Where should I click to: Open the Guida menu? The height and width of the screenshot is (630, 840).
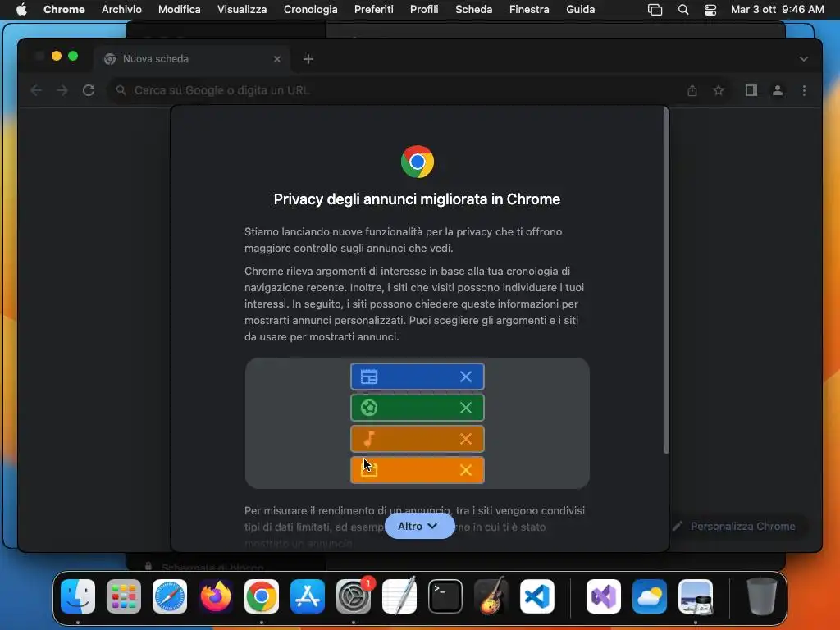pyautogui.click(x=581, y=9)
